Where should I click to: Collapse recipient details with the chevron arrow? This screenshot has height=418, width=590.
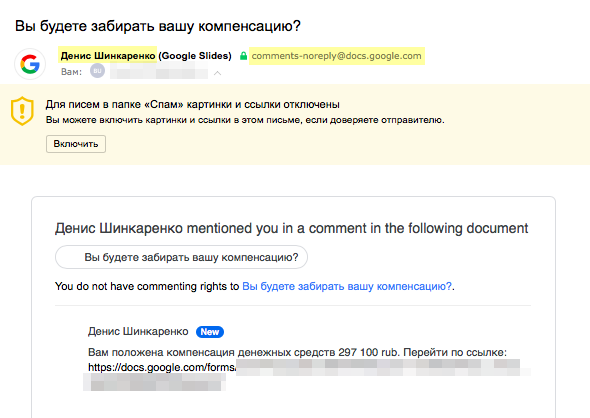pyautogui.click(x=217, y=73)
